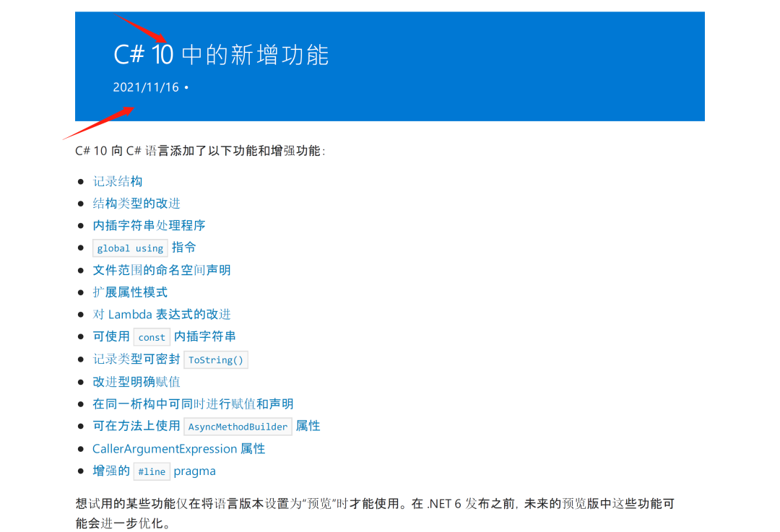Open the 记录结构 link
The image size is (780, 532).
pos(118,181)
